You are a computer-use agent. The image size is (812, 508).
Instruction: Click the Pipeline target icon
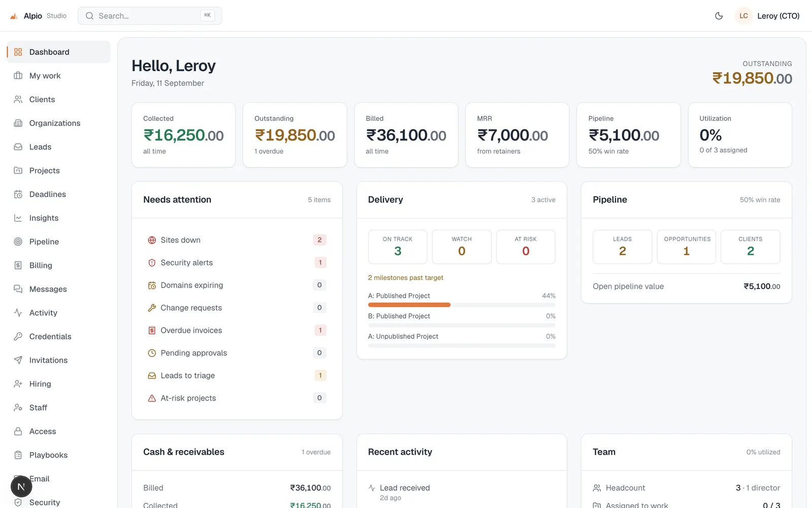(18, 242)
